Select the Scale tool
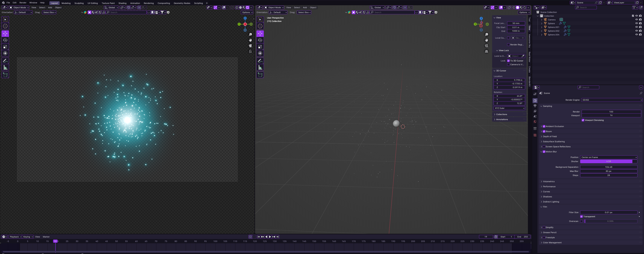This screenshot has width=644, height=254. tap(5, 46)
